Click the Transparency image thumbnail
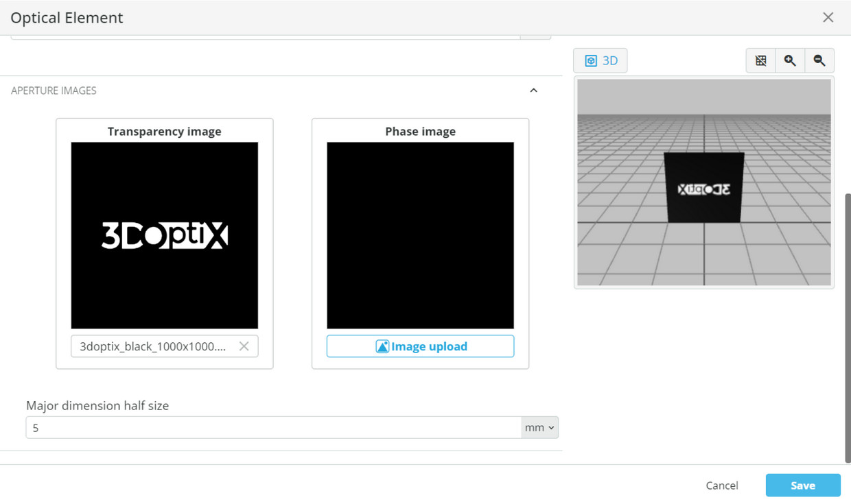Screen dimensions: 851x504 pos(165,235)
